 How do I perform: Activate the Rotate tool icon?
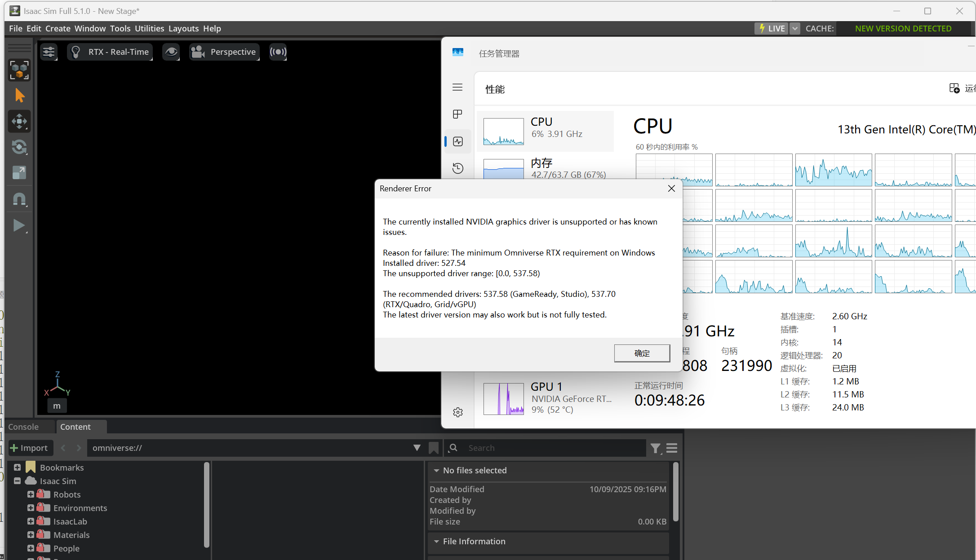19,147
